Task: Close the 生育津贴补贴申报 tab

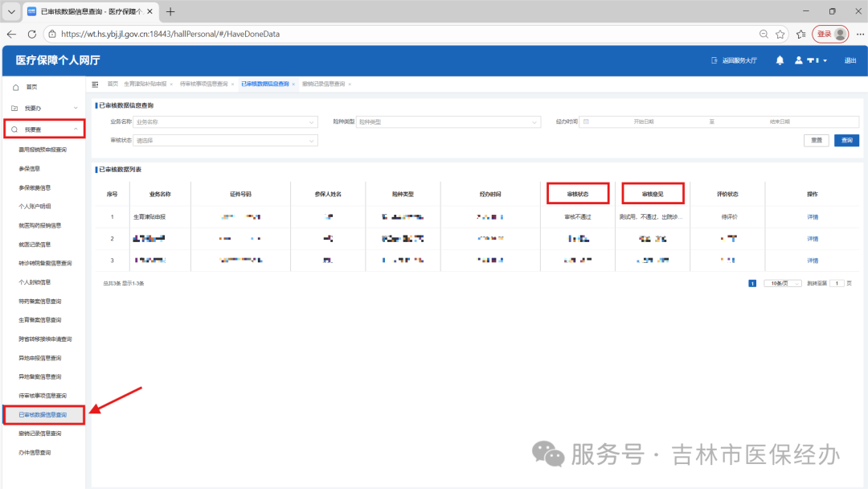Action: click(x=171, y=84)
